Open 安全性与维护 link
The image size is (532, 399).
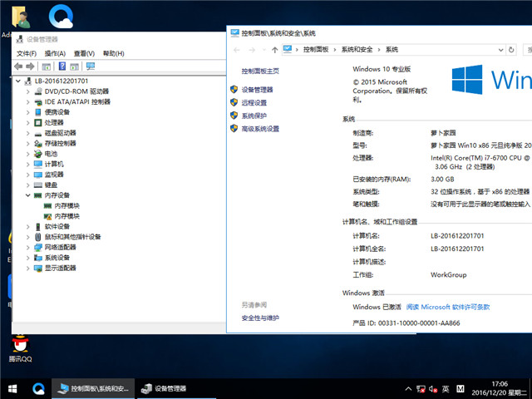tap(260, 318)
